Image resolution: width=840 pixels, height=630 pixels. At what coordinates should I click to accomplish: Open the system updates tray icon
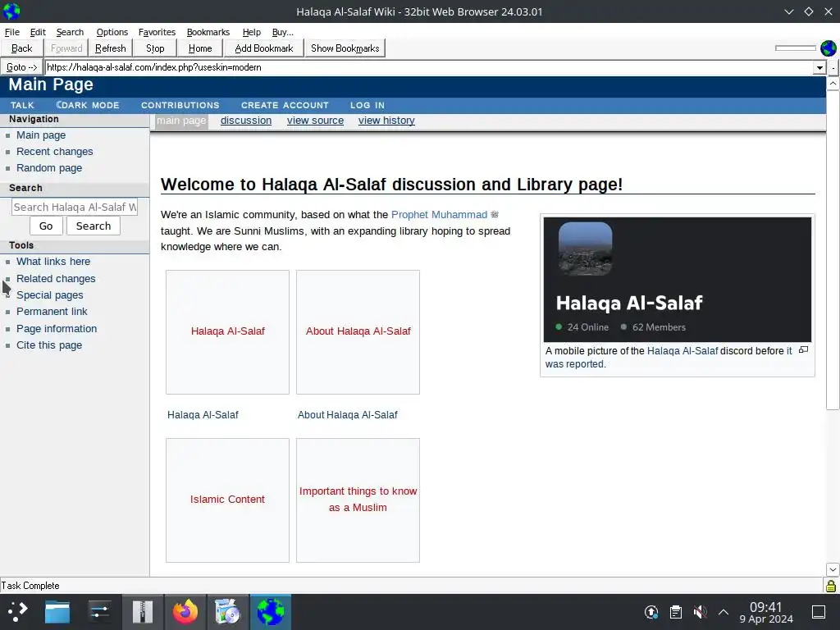pyautogui.click(x=651, y=611)
